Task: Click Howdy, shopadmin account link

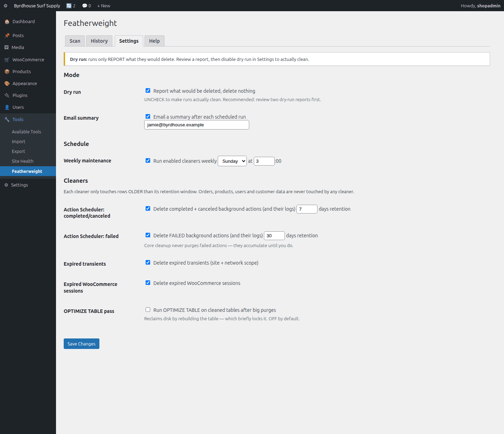Action: [481, 6]
